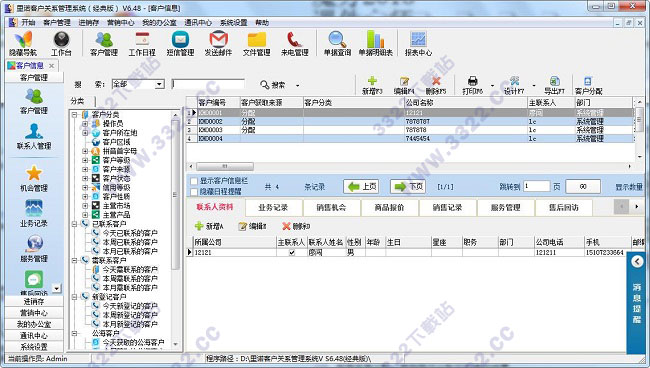Expand the 操作员 tree node
Image resolution: width=650 pixels, height=368 pixels.
tap(85, 123)
